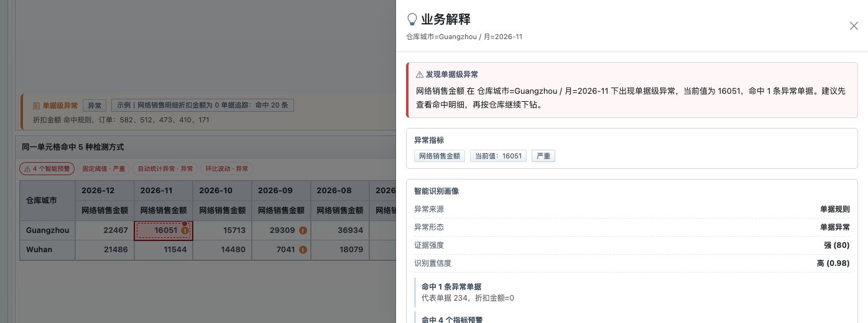Click the 2026-08 column header
868x323 pixels.
[340, 191]
